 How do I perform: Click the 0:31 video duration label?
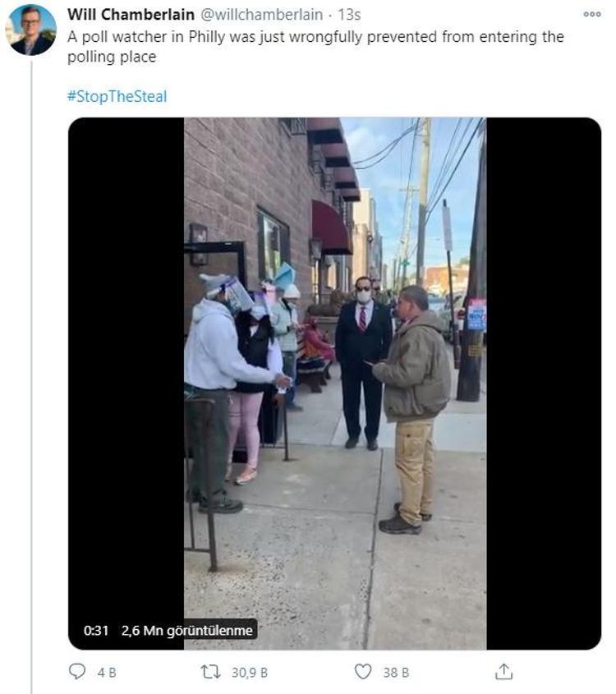click(x=96, y=630)
